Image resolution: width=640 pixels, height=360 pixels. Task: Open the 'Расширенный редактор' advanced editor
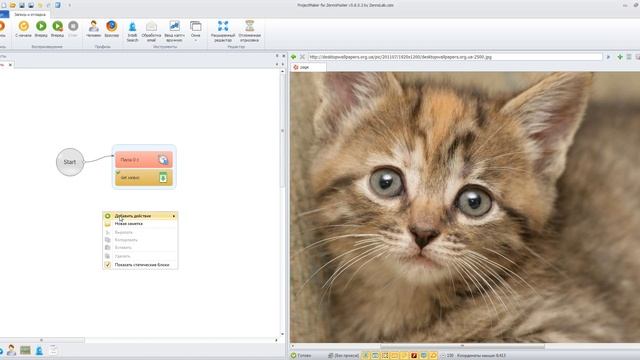pyautogui.click(x=223, y=31)
